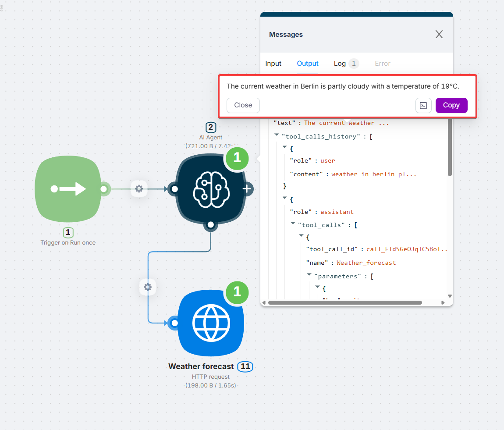Click the plus connector on AI Agent node
Screen dimensions: 504x430
247,189
